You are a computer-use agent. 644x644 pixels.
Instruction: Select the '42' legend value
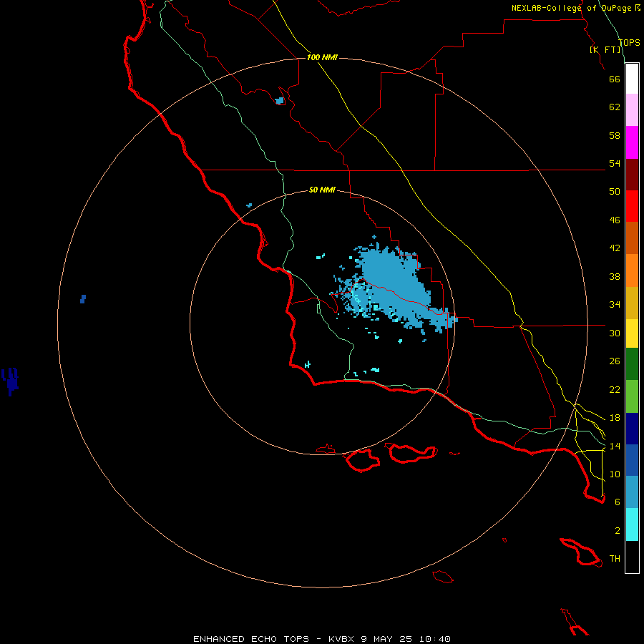point(615,248)
